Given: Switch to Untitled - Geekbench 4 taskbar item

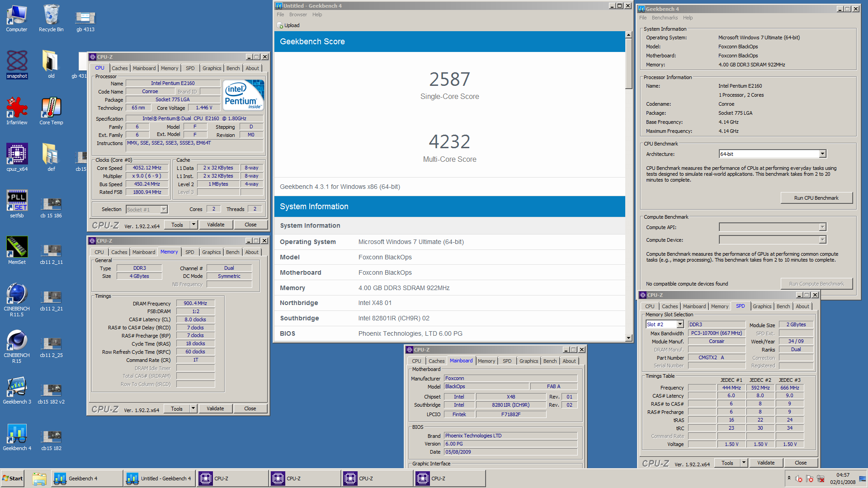Looking at the screenshot, I should click(x=160, y=479).
